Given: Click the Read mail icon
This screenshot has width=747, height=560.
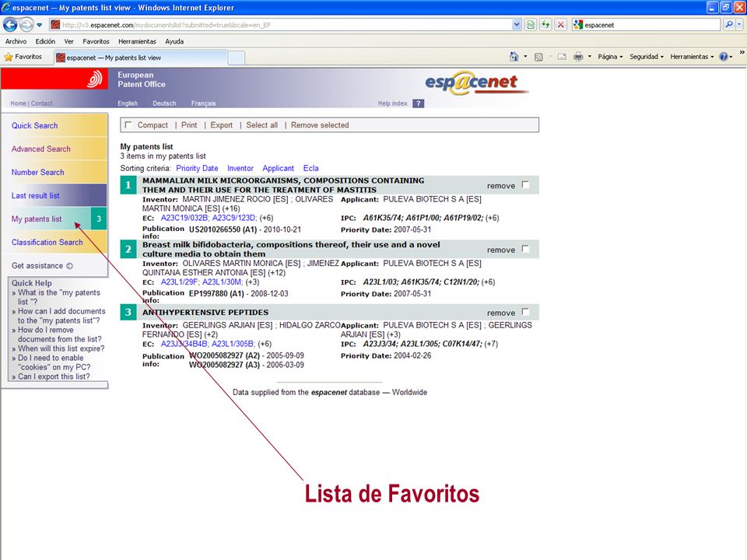Looking at the screenshot, I should coord(562,57).
